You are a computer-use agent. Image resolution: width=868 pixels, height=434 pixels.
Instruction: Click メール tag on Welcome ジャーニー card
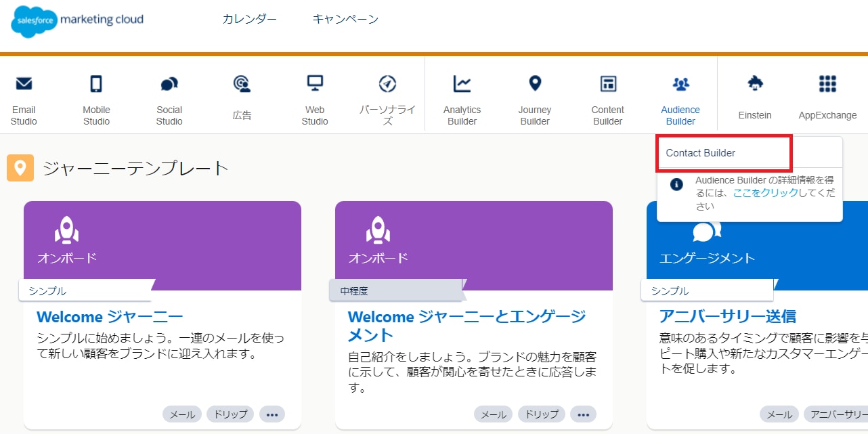(x=182, y=414)
